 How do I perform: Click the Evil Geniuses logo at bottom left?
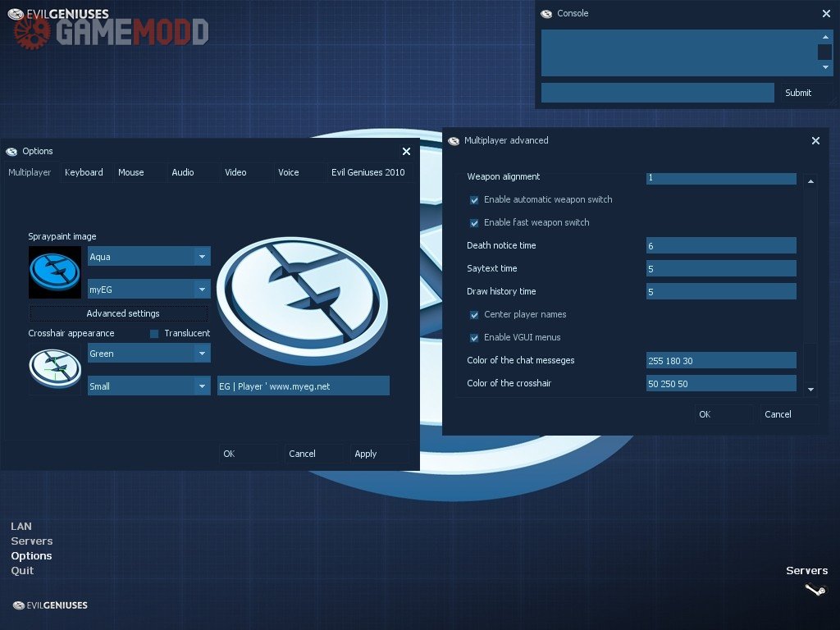click(50, 605)
